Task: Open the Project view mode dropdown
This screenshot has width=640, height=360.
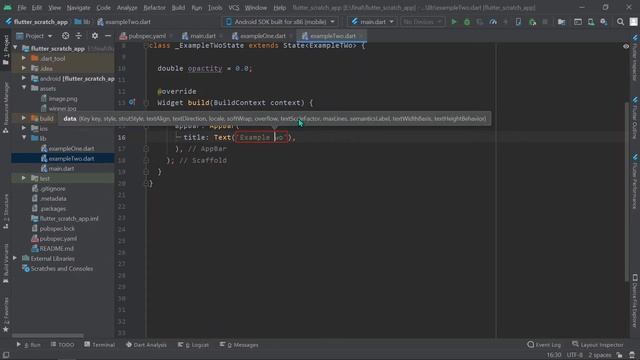Action: 34,36
